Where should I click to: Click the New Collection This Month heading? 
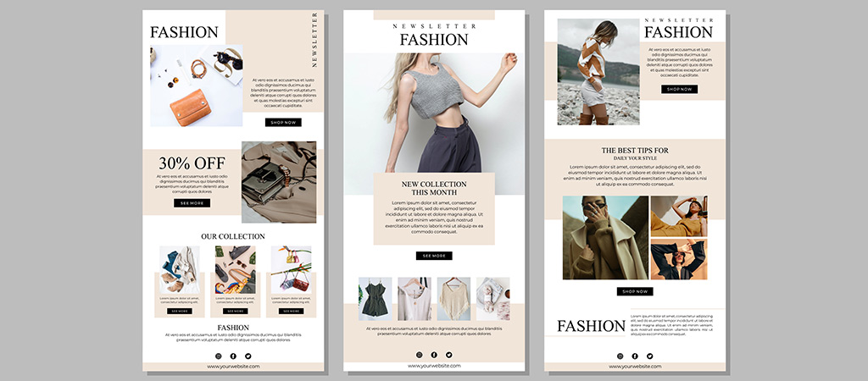point(434,188)
